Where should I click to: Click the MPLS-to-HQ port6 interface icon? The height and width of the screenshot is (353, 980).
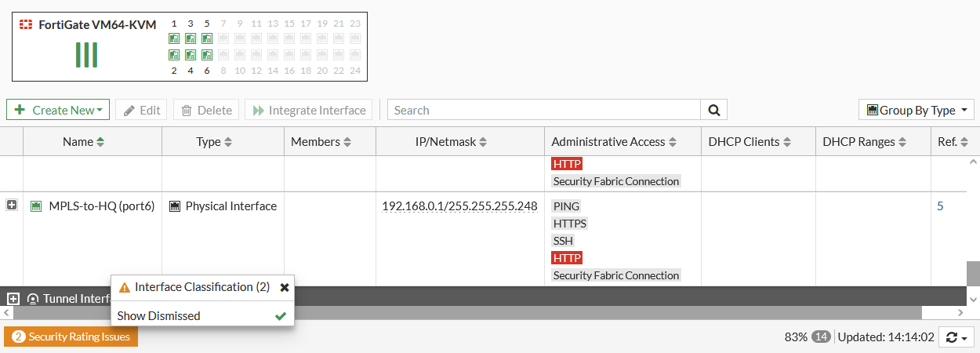pos(35,206)
